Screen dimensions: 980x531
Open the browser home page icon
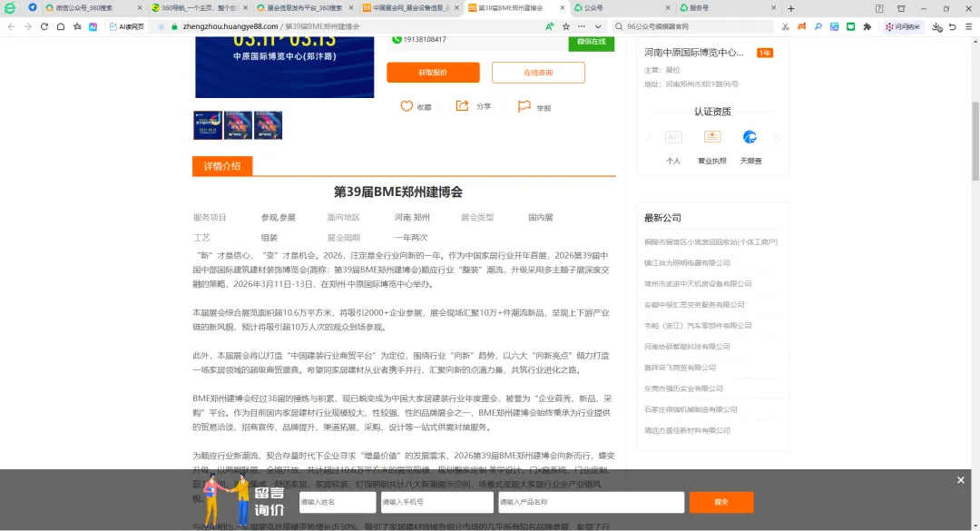coord(61,27)
